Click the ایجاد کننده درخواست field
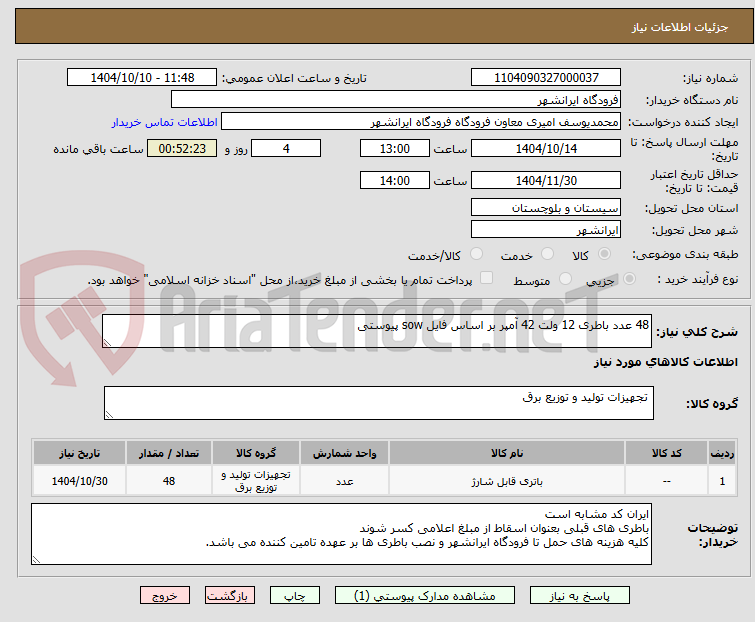Viewport: 755px width, 622px height. click(421, 122)
